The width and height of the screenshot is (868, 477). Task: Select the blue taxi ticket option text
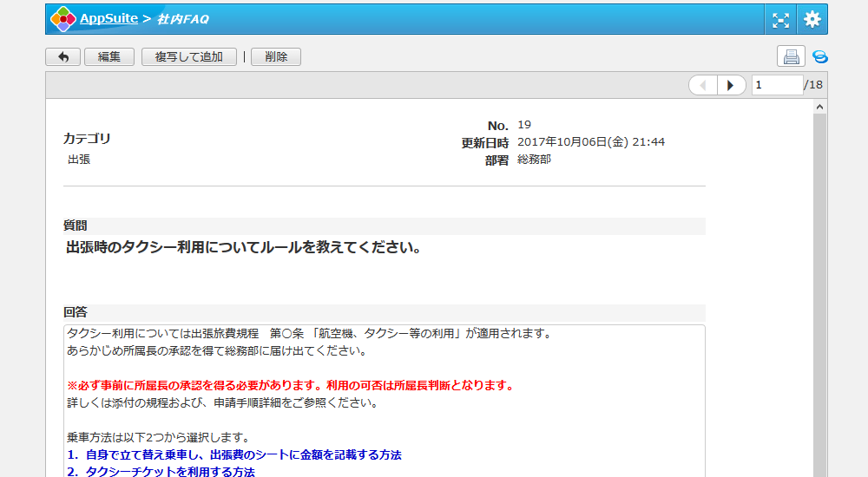(161, 472)
